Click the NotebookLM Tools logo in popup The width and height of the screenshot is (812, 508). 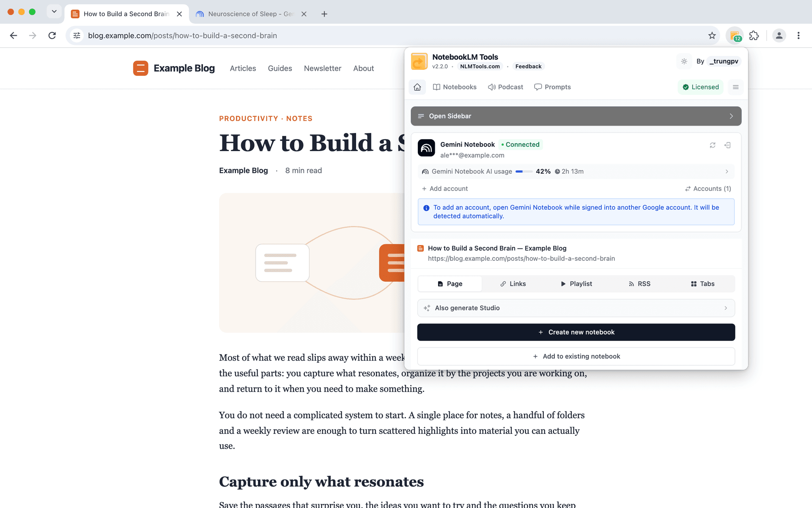click(x=419, y=61)
